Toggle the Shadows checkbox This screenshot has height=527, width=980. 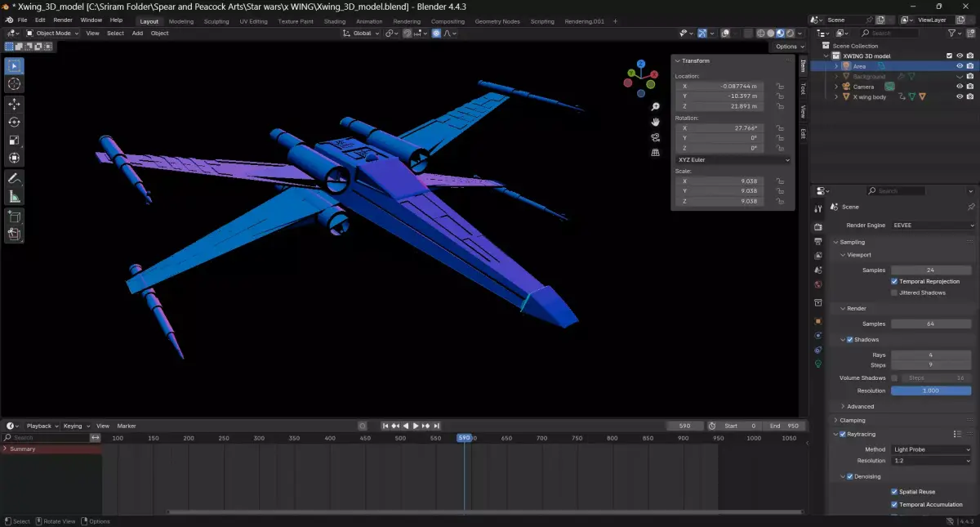pyautogui.click(x=850, y=339)
